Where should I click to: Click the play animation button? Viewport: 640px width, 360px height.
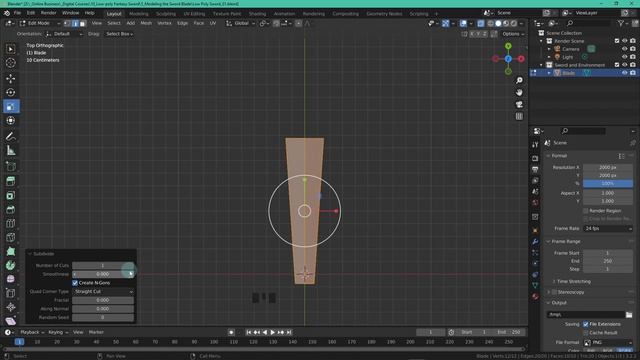[273, 332]
